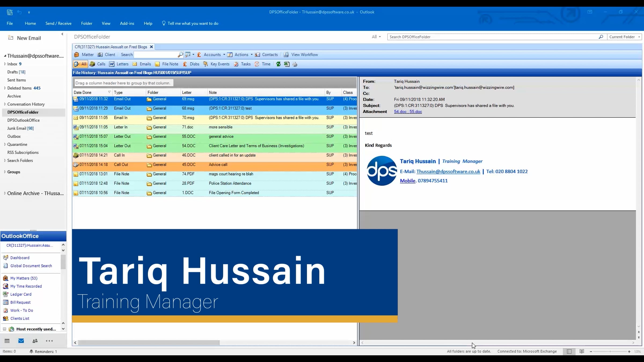Switch to People in the navigation bar
Image resolution: width=644 pixels, height=362 pixels.
tap(35, 341)
